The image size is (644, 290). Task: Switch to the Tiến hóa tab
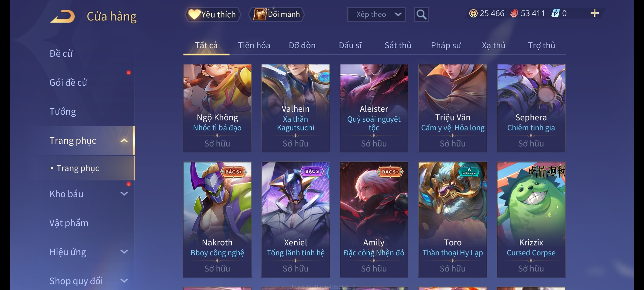254,45
